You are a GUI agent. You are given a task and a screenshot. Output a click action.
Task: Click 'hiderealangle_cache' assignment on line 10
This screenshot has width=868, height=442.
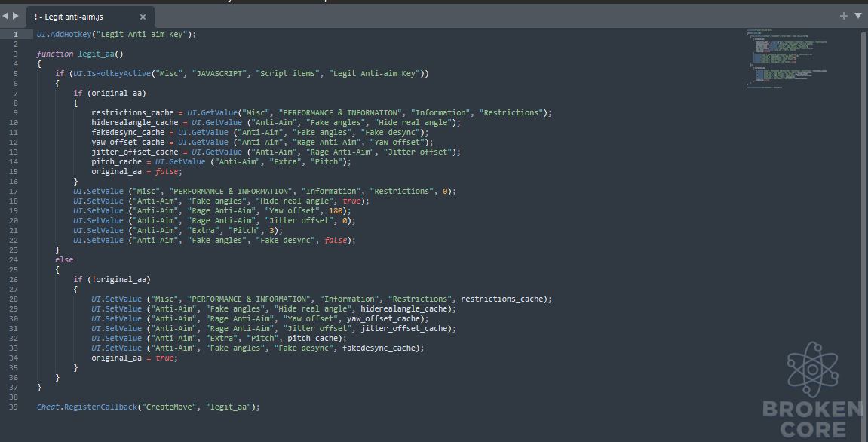pos(134,122)
